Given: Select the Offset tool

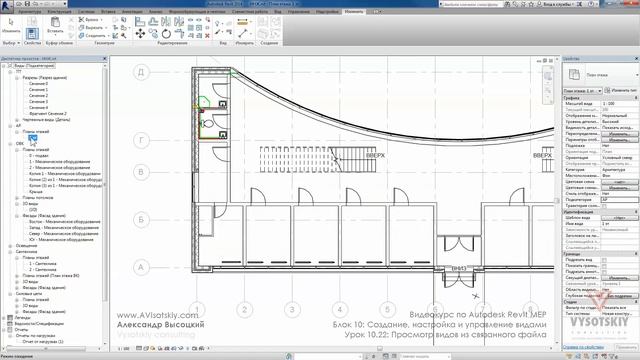Looking at the screenshot, I should (153, 22).
